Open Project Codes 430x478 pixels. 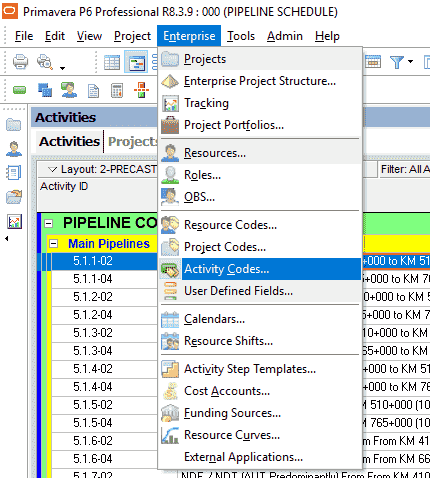[260, 247]
